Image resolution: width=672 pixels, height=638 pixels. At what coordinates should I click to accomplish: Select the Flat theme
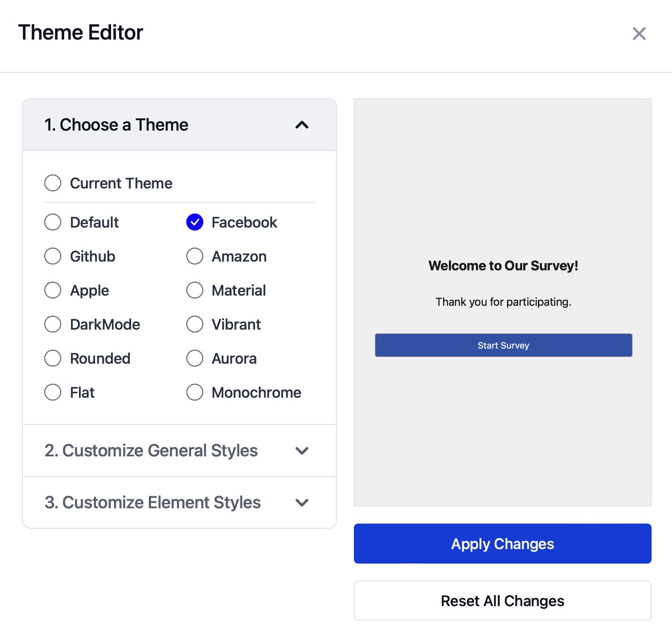tap(52, 392)
